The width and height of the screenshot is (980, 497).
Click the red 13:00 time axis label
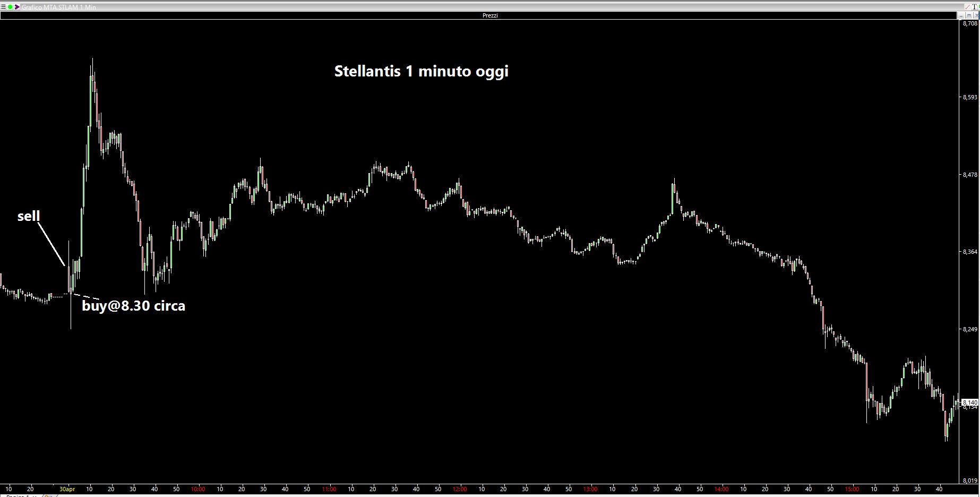coord(590,489)
